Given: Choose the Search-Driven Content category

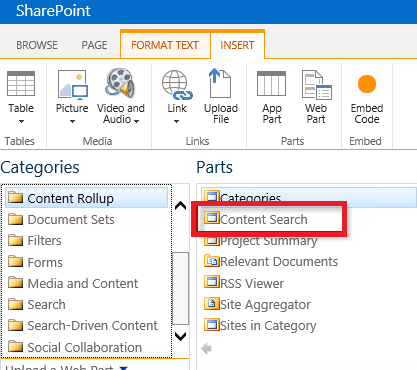Looking at the screenshot, I should coord(83,325).
